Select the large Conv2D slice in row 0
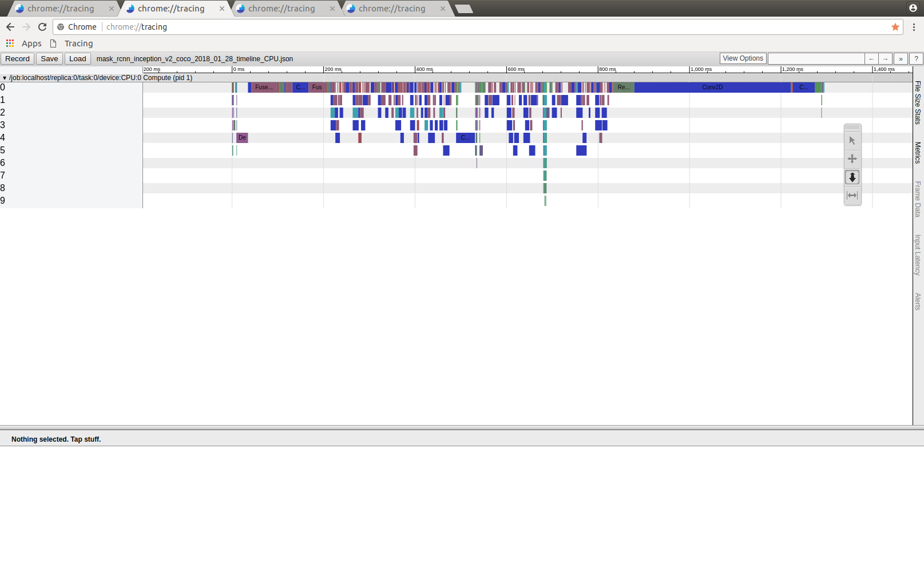924x587 pixels. pyautogui.click(x=712, y=88)
